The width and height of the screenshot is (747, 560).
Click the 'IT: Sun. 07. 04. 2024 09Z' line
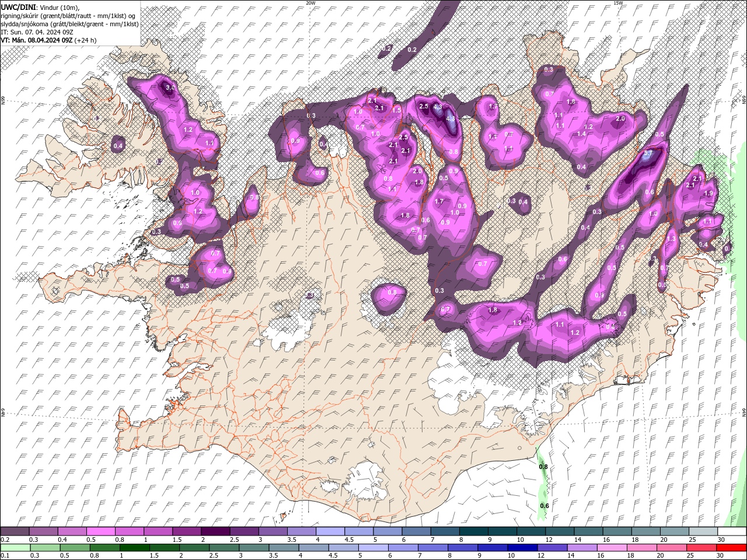tap(36, 32)
